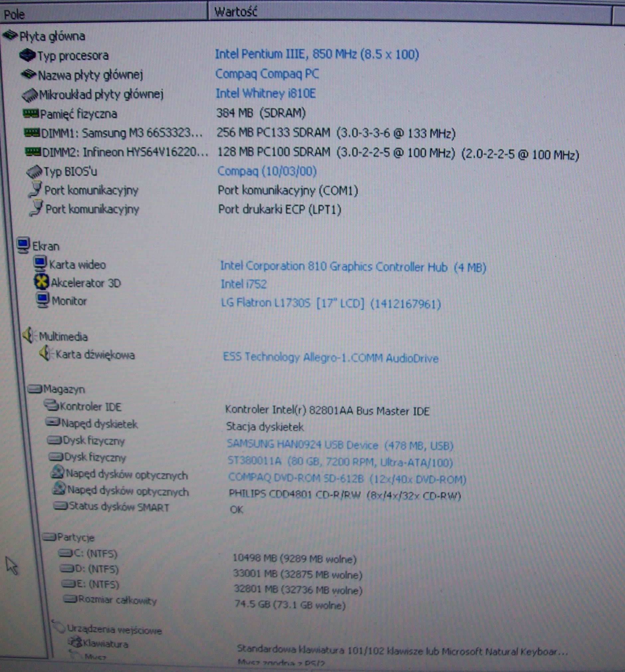Open the Compaq Compaq PC link
The image size is (625, 672).
(x=267, y=74)
